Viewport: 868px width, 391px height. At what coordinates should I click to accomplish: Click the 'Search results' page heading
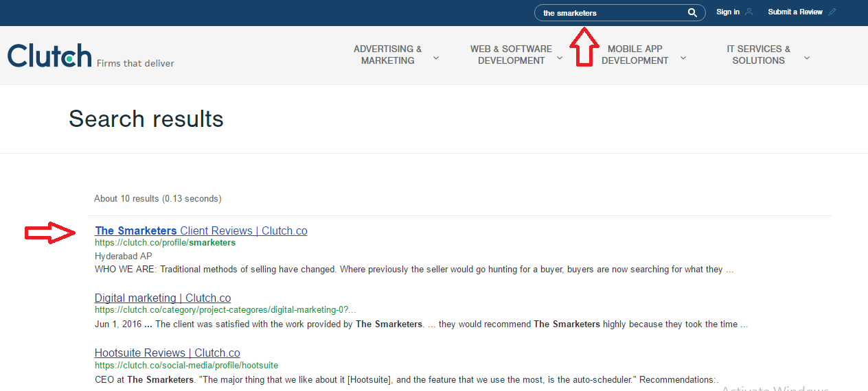(146, 119)
